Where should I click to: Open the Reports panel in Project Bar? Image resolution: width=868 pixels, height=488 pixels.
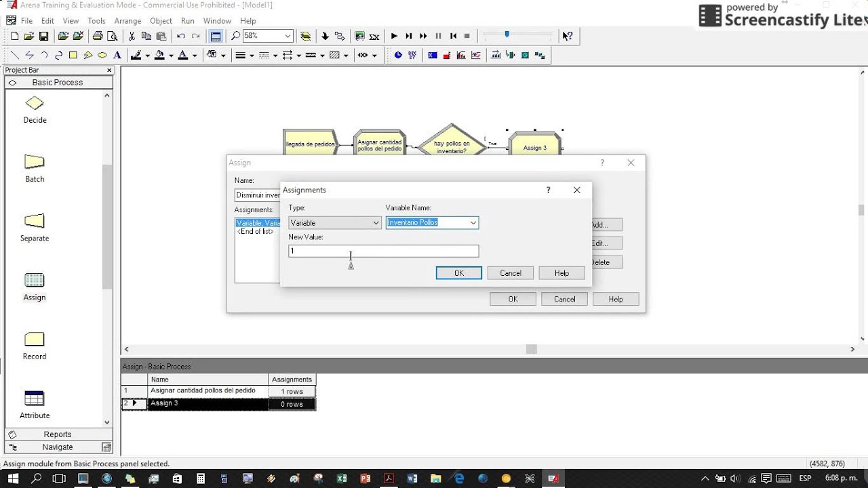point(58,434)
